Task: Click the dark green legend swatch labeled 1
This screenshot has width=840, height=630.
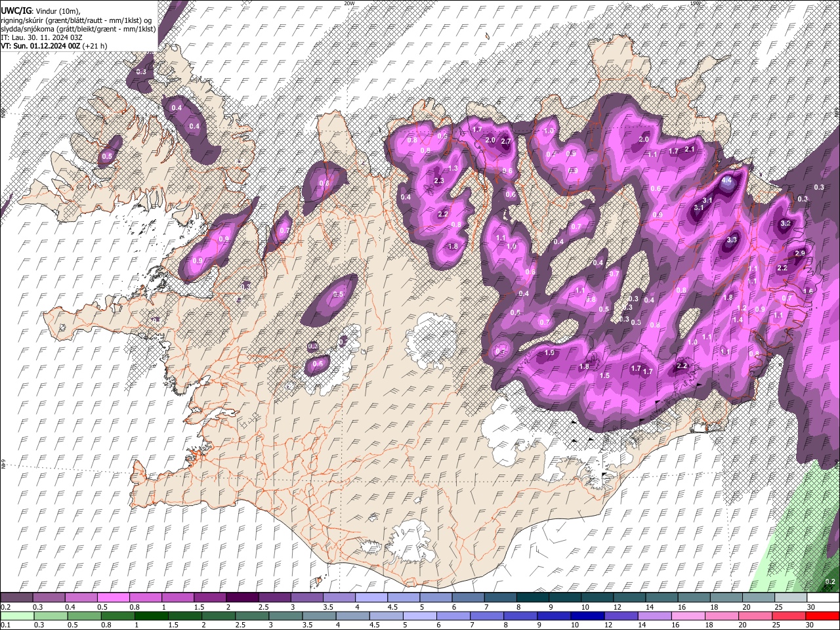Action: 150,616
